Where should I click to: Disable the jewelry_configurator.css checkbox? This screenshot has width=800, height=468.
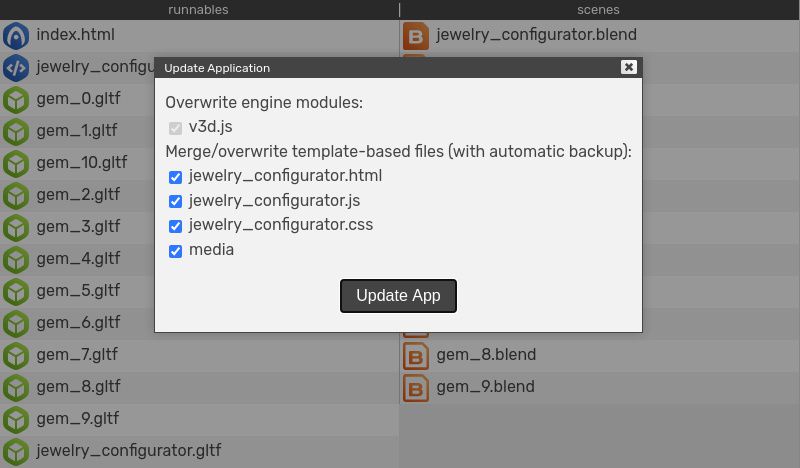176,226
